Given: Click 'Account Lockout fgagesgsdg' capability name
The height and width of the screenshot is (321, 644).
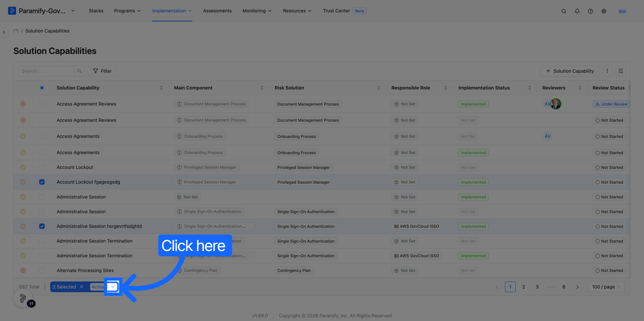Looking at the screenshot, I should (x=88, y=182).
